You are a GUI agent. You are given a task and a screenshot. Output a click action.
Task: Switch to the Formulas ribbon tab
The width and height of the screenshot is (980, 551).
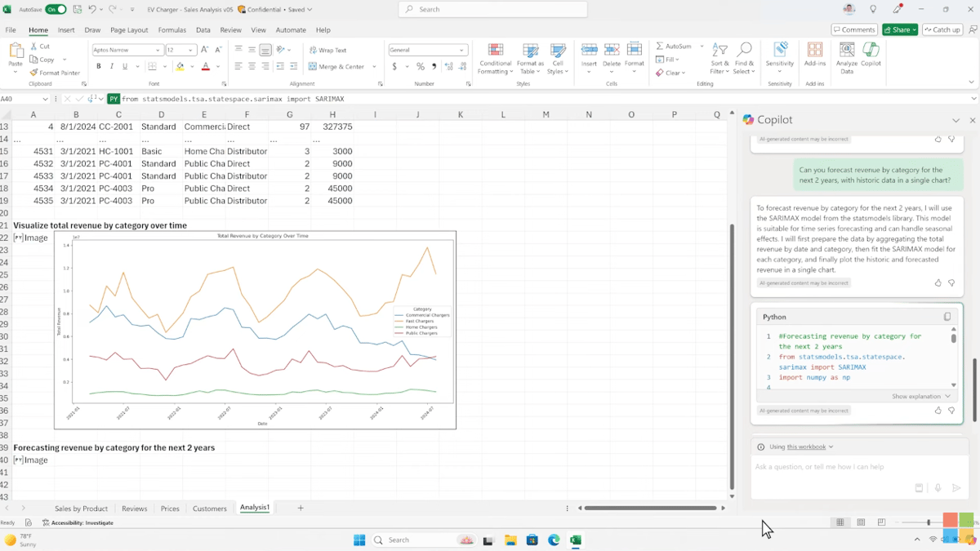tap(172, 29)
